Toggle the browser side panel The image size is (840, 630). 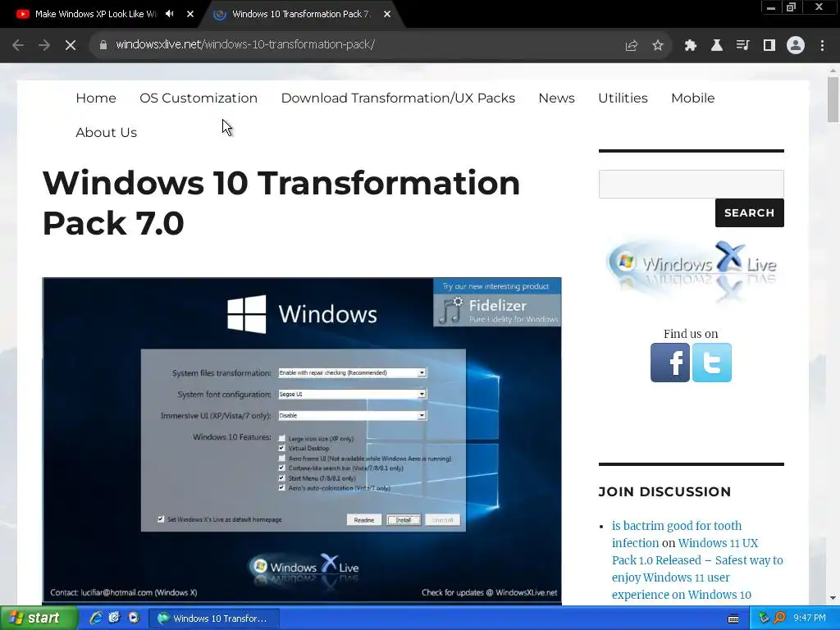[769, 46]
